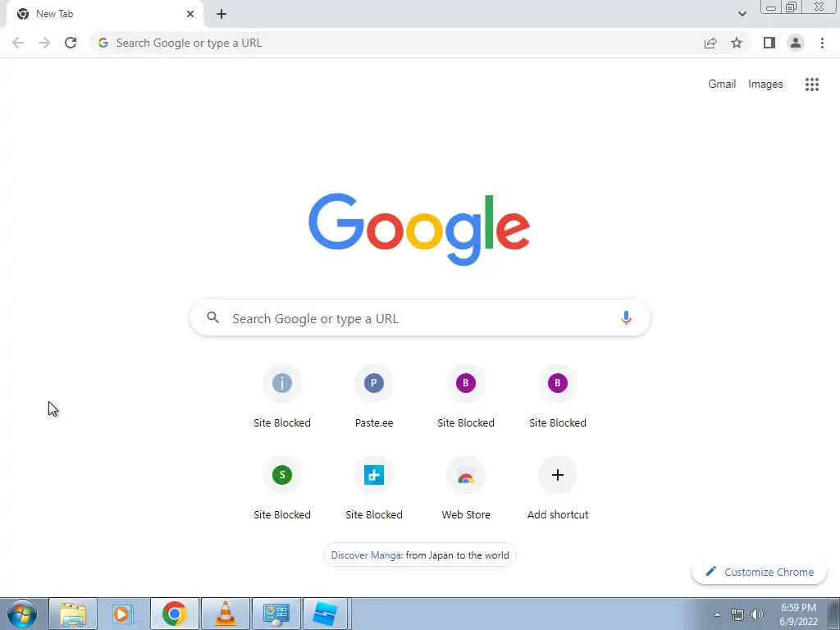This screenshot has width=840, height=630.
Task: Open the Web Store shortcut
Action: tap(466, 489)
